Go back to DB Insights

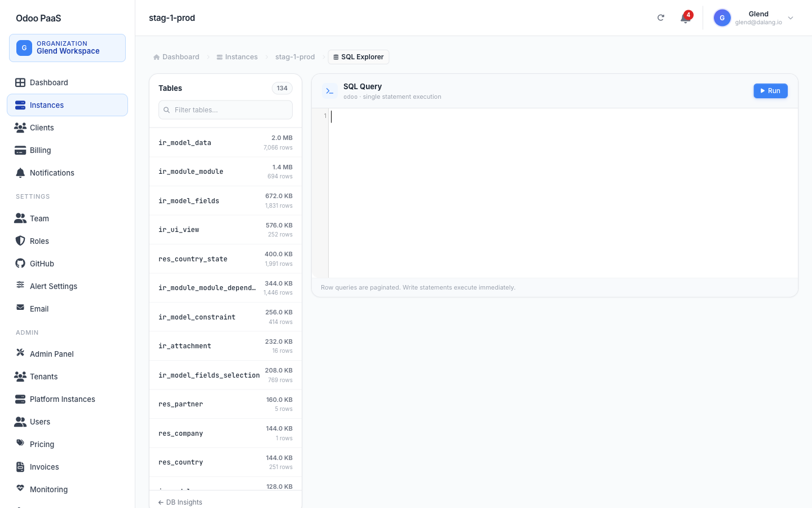180,502
